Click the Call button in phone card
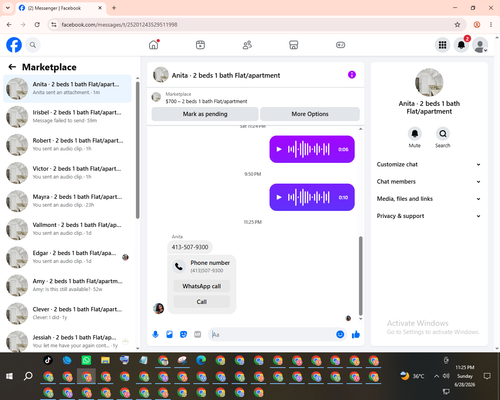Viewport: 500px width, 400px height. click(x=202, y=302)
